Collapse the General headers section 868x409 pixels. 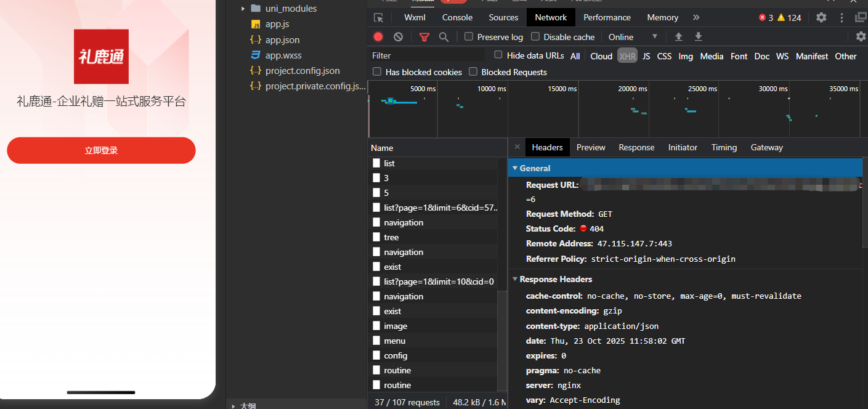[515, 168]
